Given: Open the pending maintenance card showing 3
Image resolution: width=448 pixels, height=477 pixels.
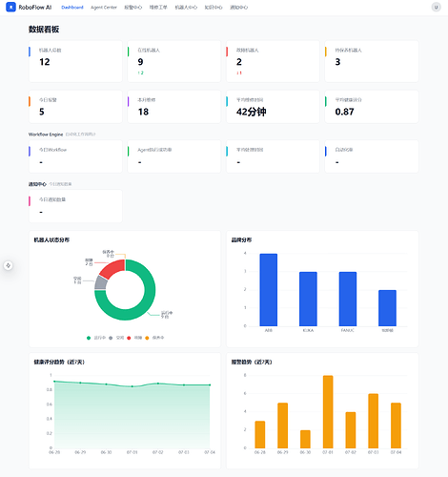Looking at the screenshot, I should click(x=372, y=61).
